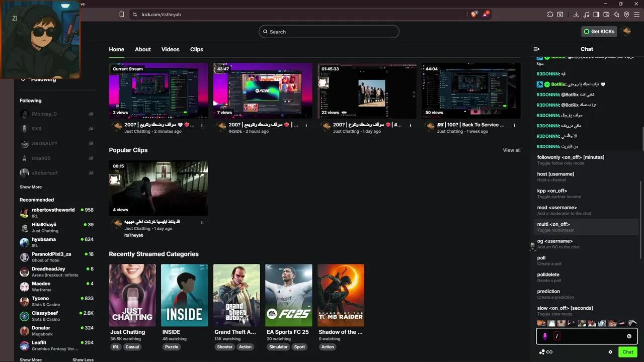Screen dimensions: 644x362
Task: Collapse Recommended with Show Less
Action: (x=83, y=360)
